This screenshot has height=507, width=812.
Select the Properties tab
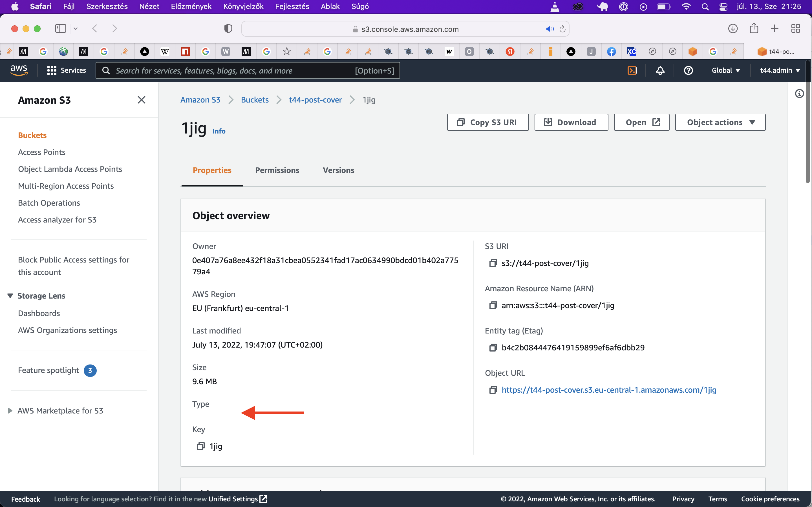pos(212,170)
